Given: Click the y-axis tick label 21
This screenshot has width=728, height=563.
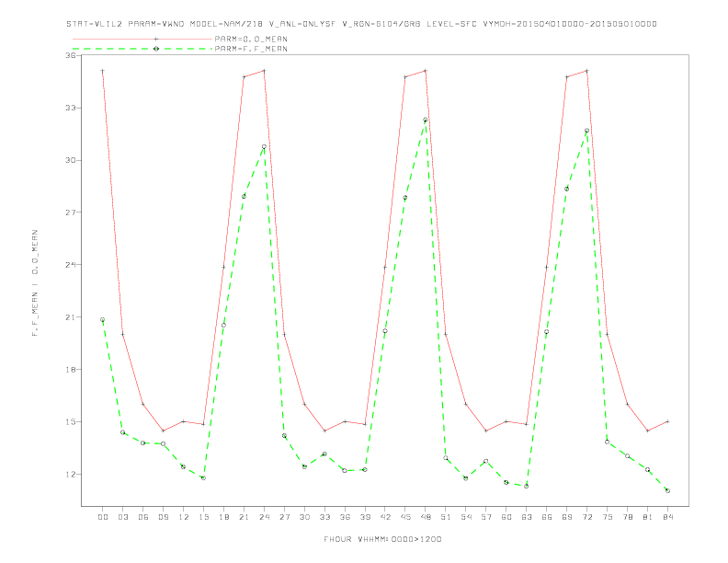Looking at the screenshot, I should click(x=70, y=317).
